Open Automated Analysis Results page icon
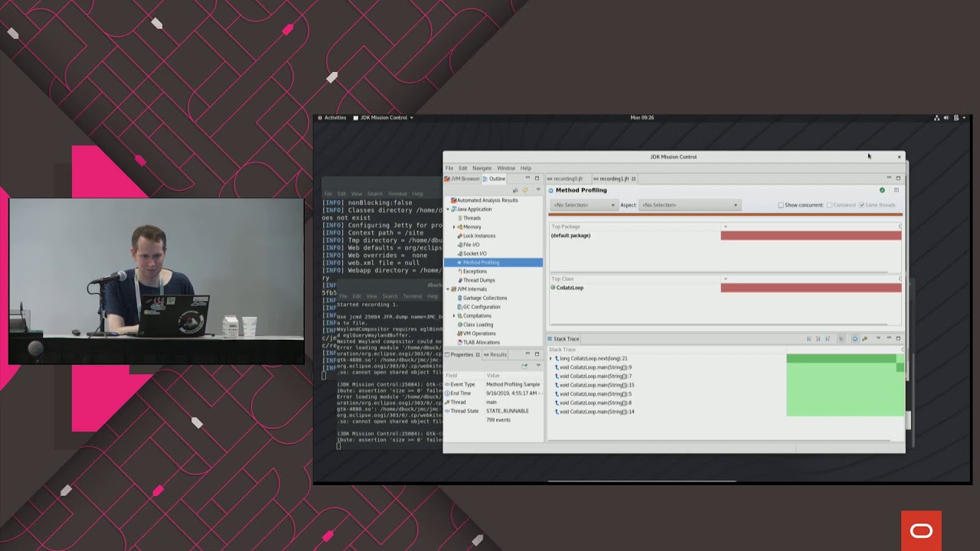 tap(453, 201)
